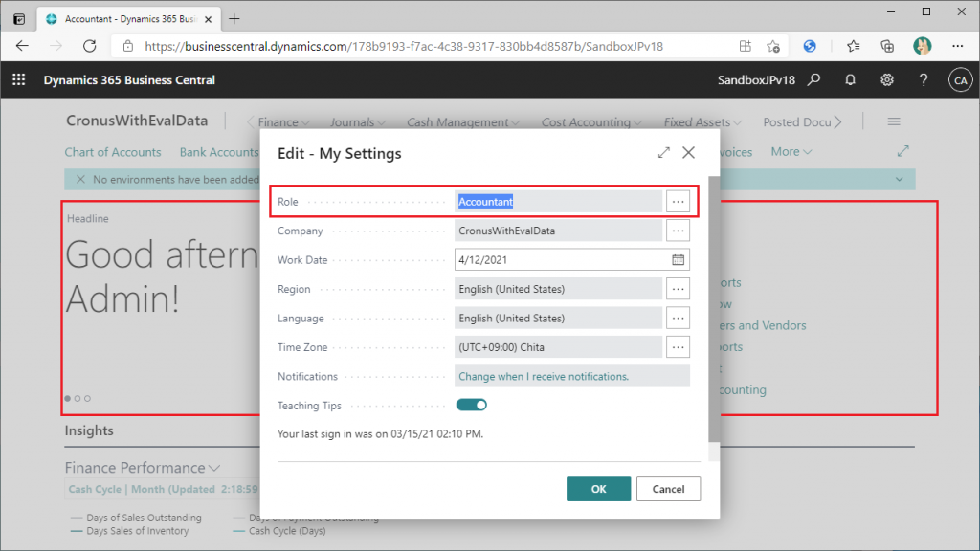The height and width of the screenshot is (551, 980).
Task: Open the Language lookup ellipsis button
Action: [x=679, y=318]
